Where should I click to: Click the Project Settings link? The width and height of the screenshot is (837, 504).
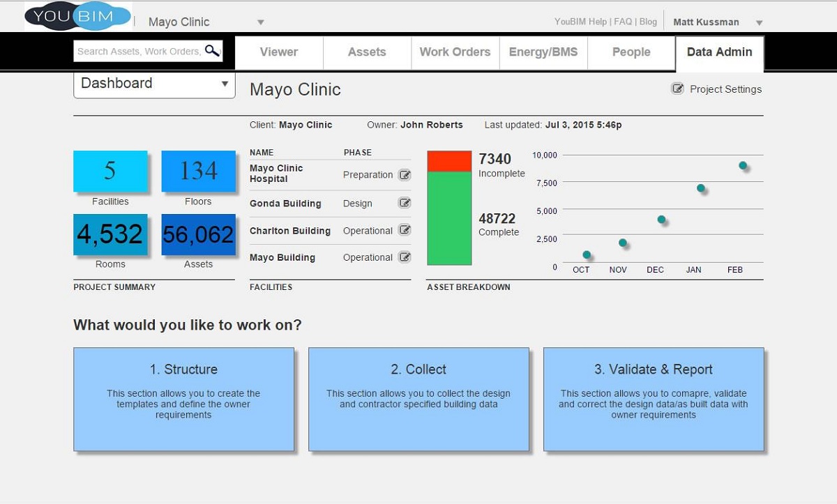pyautogui.click(x=725, y=89)
